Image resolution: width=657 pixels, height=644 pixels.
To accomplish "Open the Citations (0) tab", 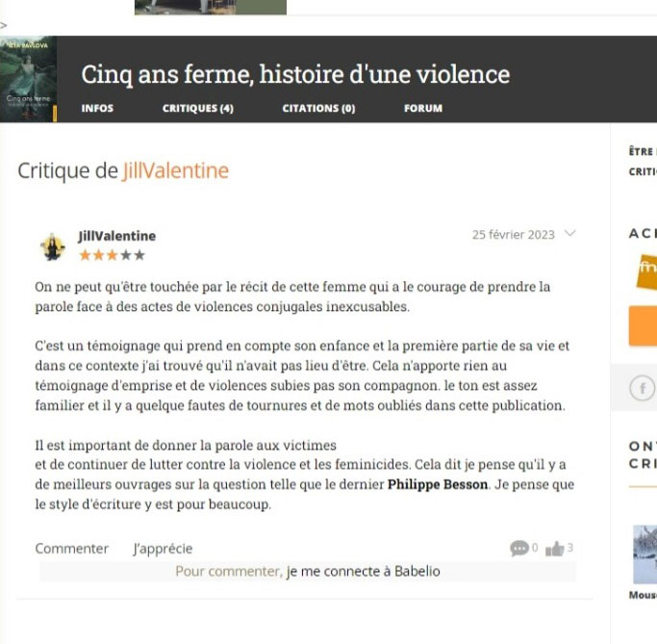I will point(318,108).
